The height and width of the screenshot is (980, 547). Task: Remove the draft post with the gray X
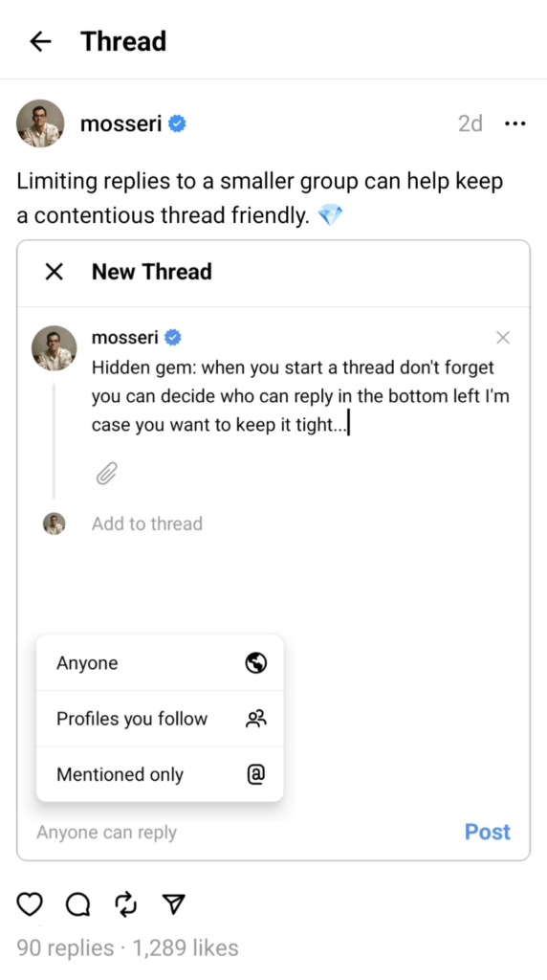point(503,338)
